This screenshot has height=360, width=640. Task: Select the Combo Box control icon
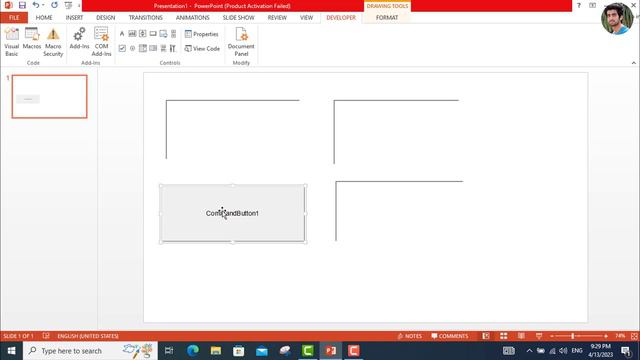pos(142,48)
